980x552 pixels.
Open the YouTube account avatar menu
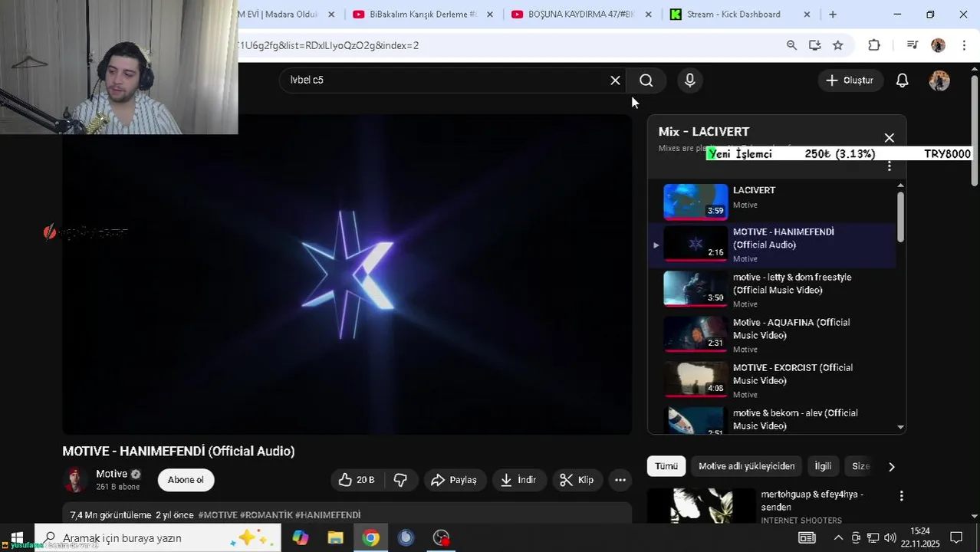(x=939, y=80)
